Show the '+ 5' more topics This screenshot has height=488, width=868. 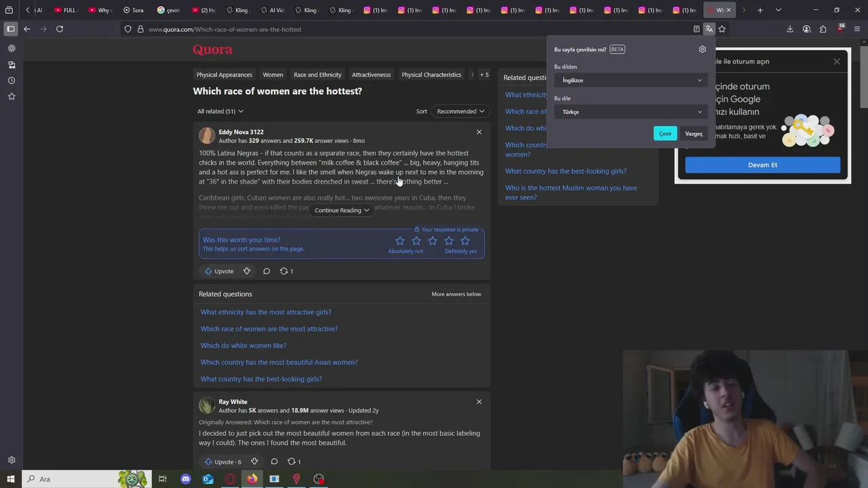click(x=484, y=75)
